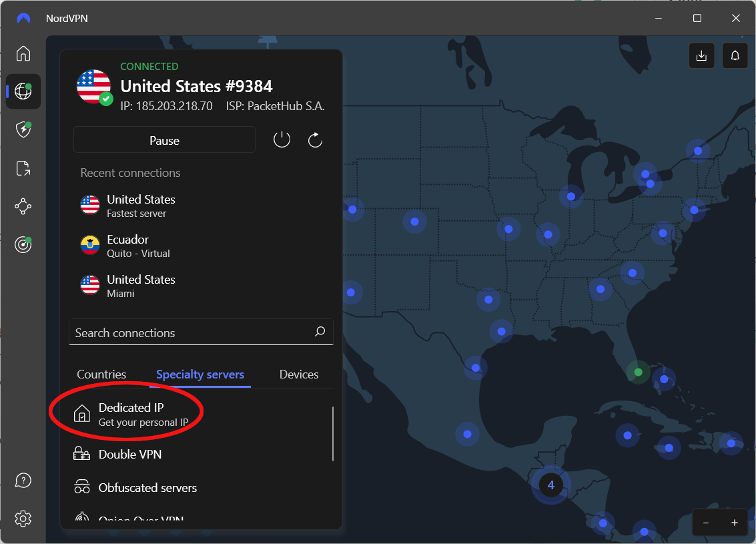Viewport: 756px width, 544px height.
Task: Close the NordVPN window
Action: pos(736,18)
